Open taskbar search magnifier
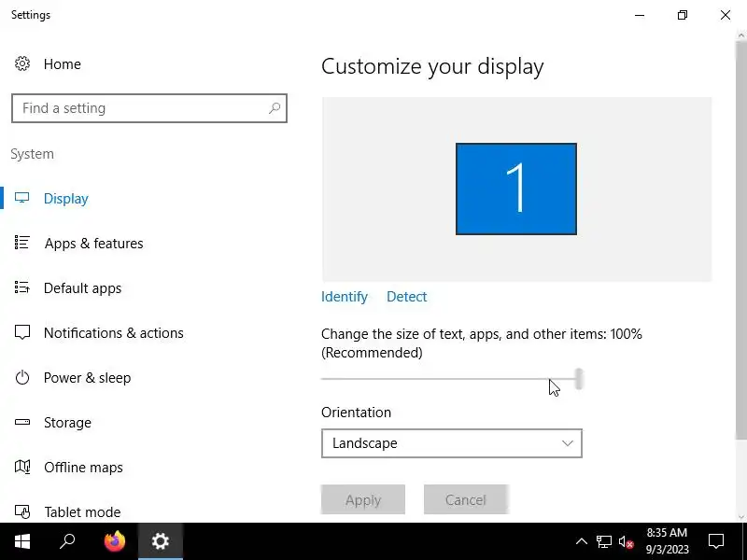This screenshot has height=560, width=747. (67, 541)
